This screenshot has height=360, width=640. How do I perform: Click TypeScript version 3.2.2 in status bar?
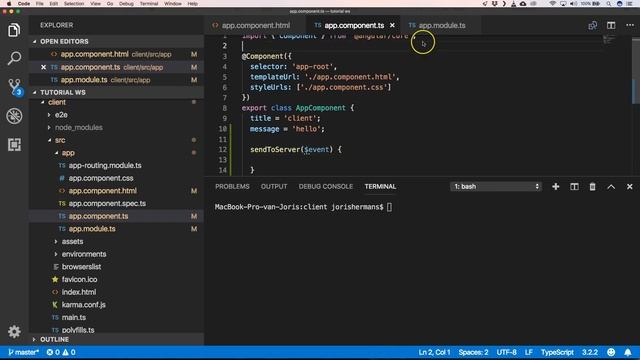coord(590,352)
